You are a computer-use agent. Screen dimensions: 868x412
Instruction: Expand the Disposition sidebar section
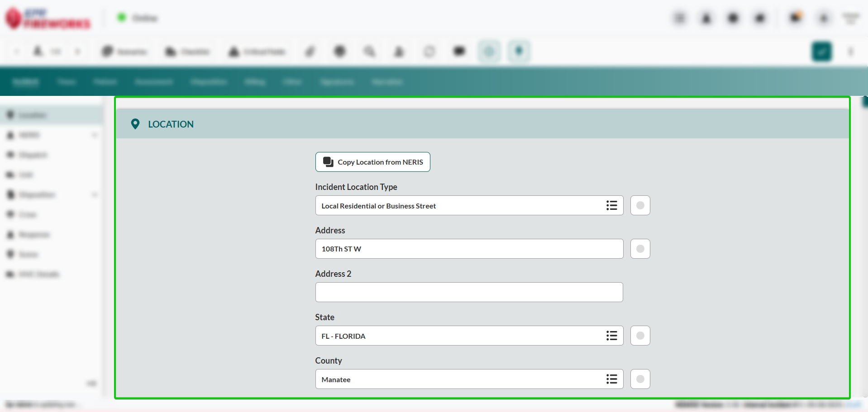[x=95, y=195]
